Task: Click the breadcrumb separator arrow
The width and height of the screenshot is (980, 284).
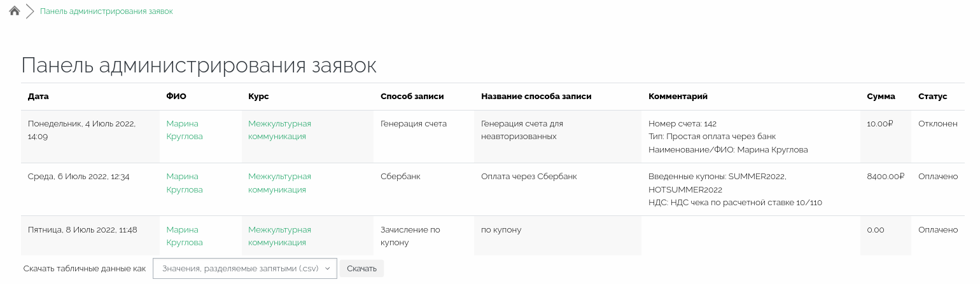Action: pyautogui.click(x=29, y=11)
